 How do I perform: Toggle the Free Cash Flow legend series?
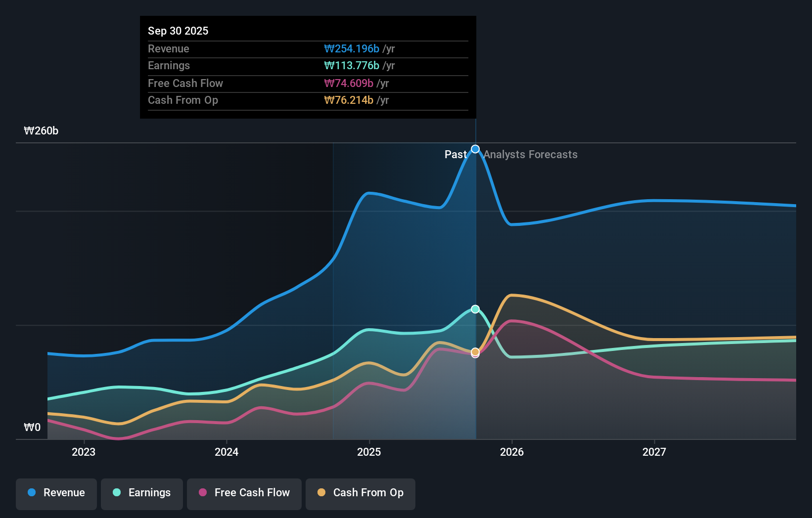(x=244, y=494)
